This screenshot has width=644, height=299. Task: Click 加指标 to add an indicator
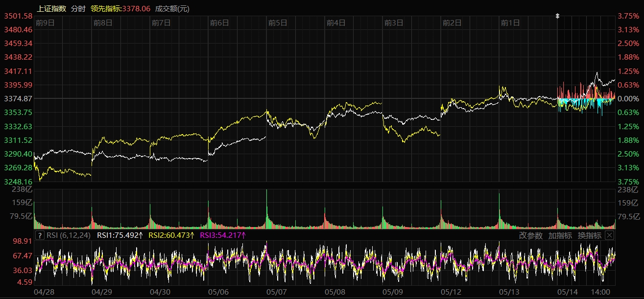pos(560,235)
